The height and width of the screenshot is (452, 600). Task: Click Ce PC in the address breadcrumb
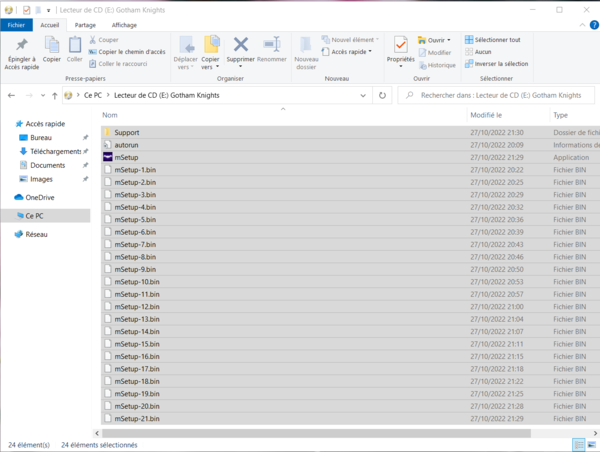click(x=93, y=95)
